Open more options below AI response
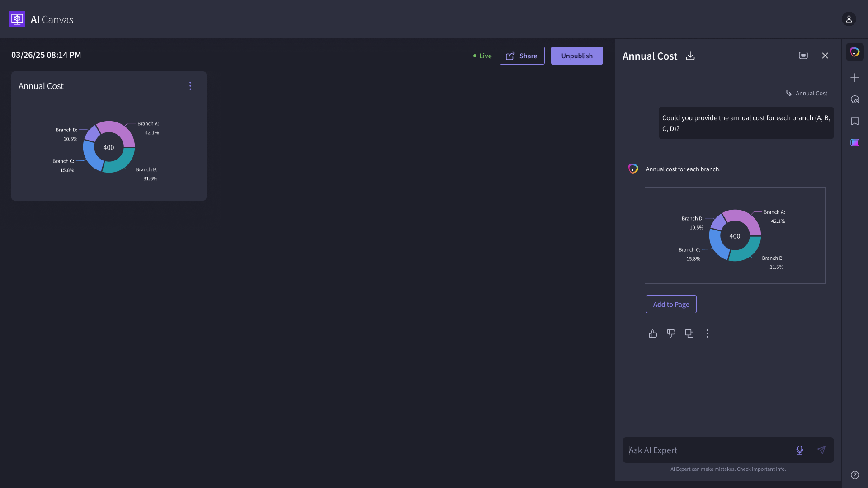 708,333
